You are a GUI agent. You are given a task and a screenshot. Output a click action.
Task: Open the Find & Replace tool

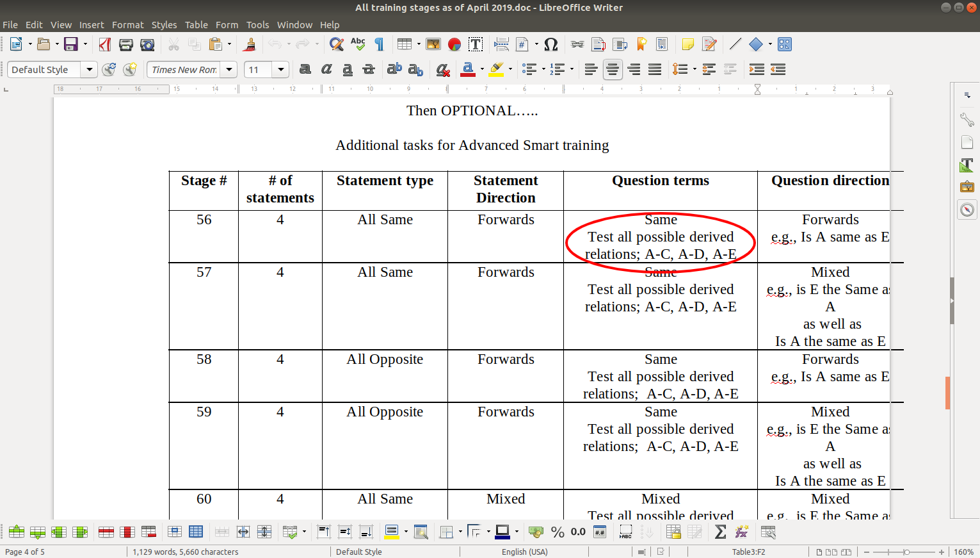pyautogui.click(x=337, y=44)
